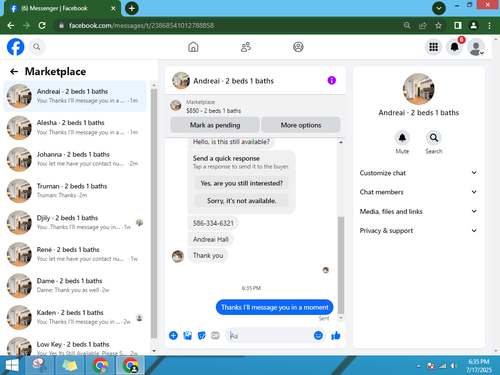Click the conversation list scrollbar
Viewport: 500px width, 375px height.
154,213
